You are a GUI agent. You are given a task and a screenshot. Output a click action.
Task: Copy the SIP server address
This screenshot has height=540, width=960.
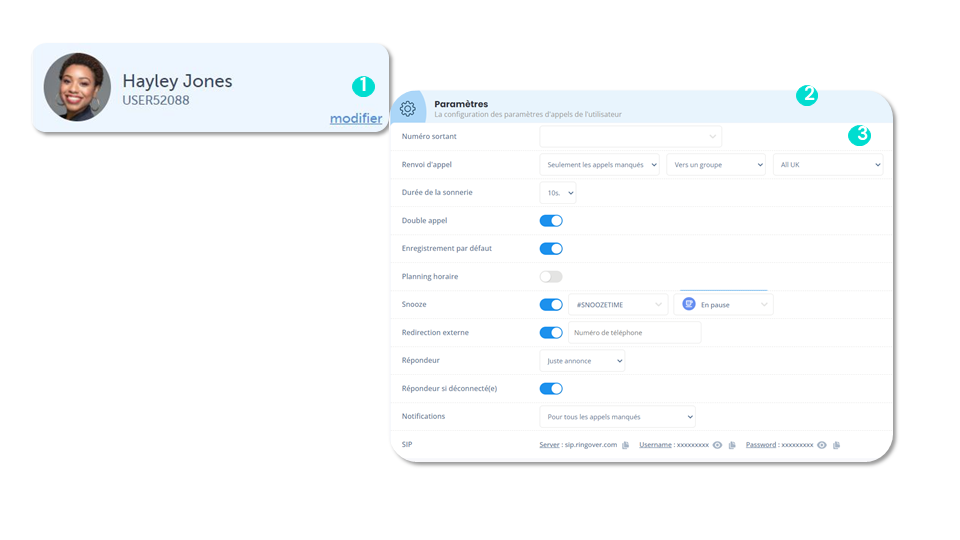(625, 445)
